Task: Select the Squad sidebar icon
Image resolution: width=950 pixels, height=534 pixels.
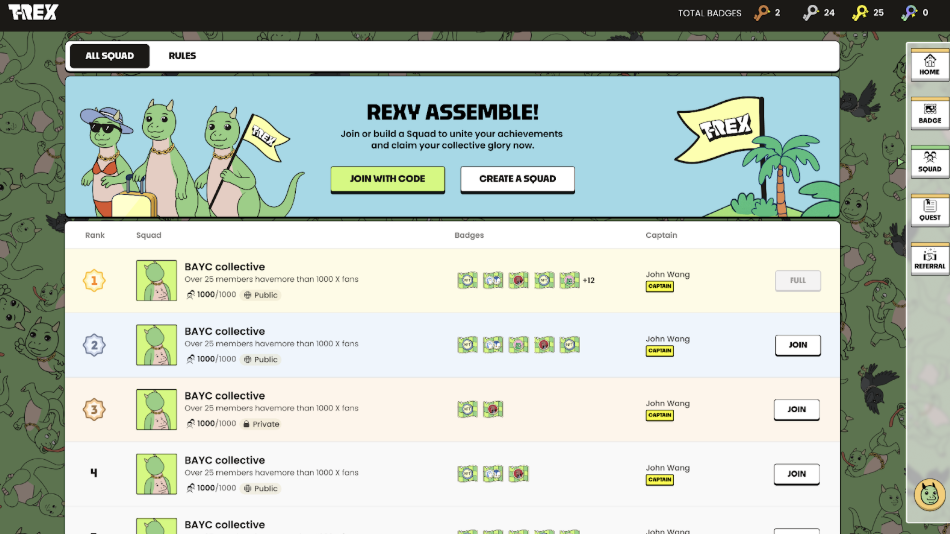Action: click(929, 161)
